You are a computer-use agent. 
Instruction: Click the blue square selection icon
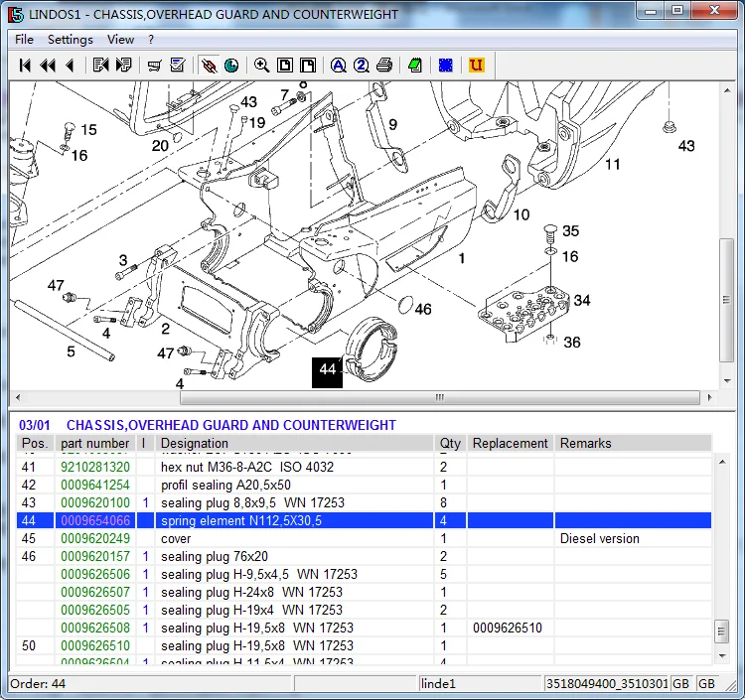tap(446, 66)
